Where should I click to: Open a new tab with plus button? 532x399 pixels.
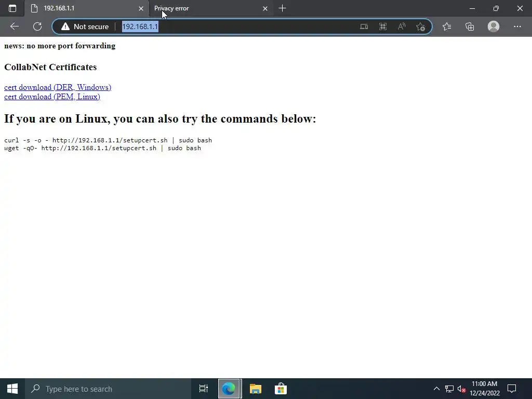coord(282,8)
